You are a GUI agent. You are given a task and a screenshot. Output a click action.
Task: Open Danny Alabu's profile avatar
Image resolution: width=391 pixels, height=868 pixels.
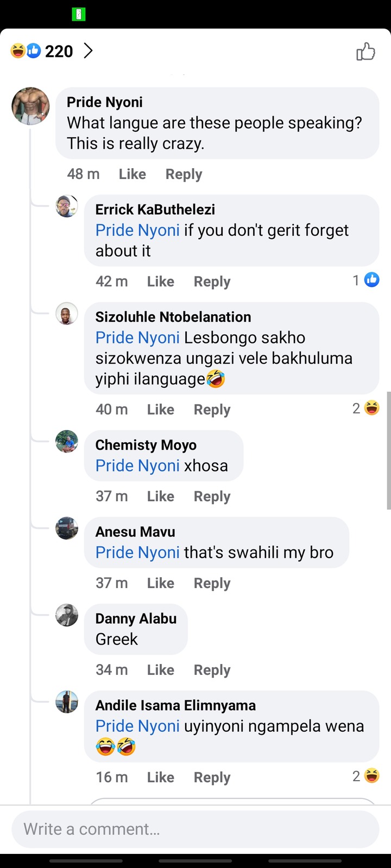[x=67, y=615]
